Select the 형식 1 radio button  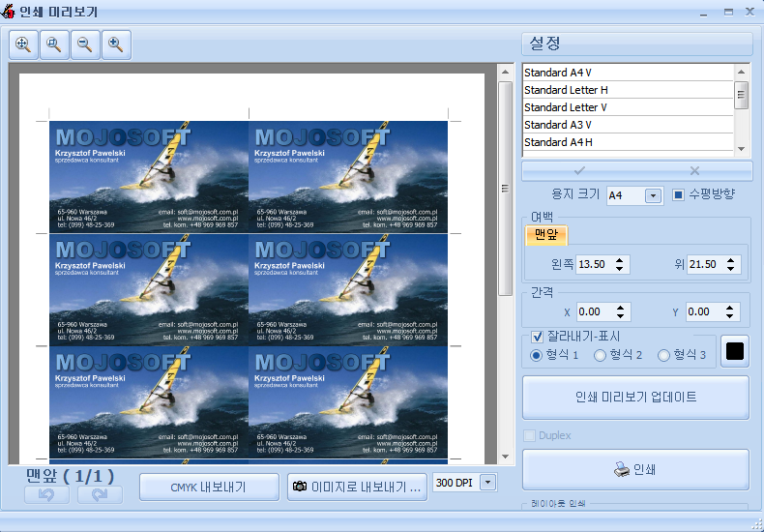click(x=536, y=355)
